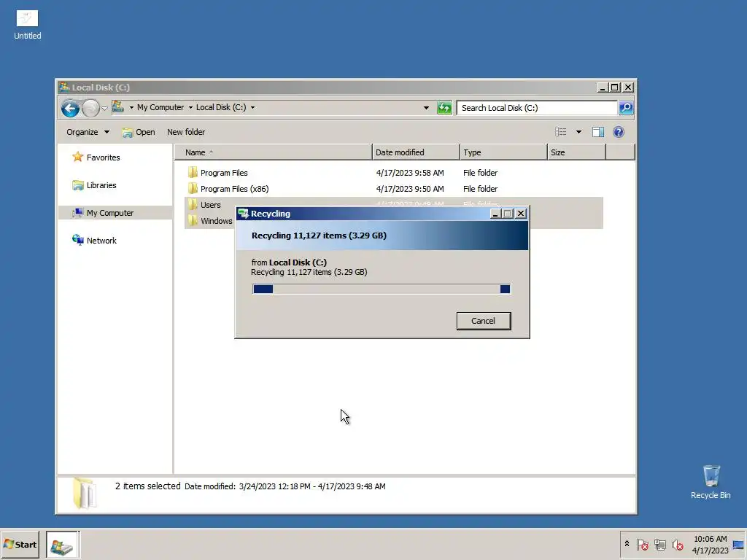Create a New folder from toolbar
The width and height of the screenshot is (747, 560).
point(186,132)
